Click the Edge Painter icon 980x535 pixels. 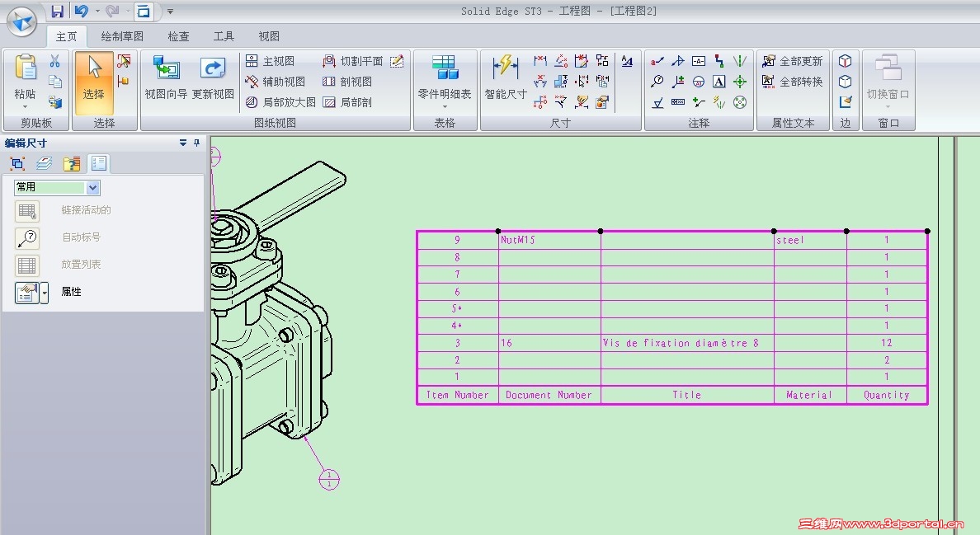tap(845, 102)
